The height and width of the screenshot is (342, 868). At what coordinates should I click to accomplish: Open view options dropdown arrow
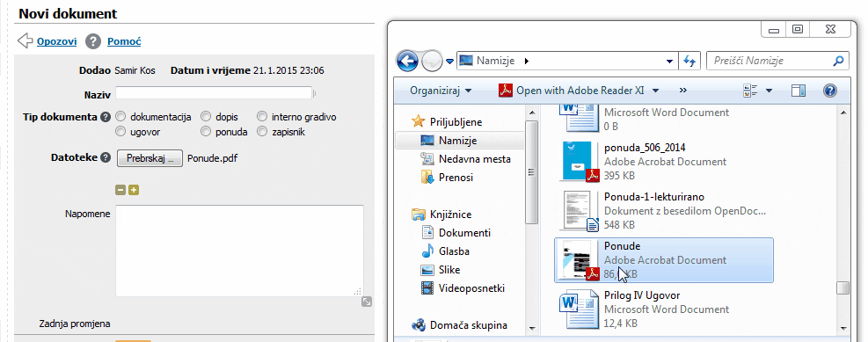[x=769, y=91]
